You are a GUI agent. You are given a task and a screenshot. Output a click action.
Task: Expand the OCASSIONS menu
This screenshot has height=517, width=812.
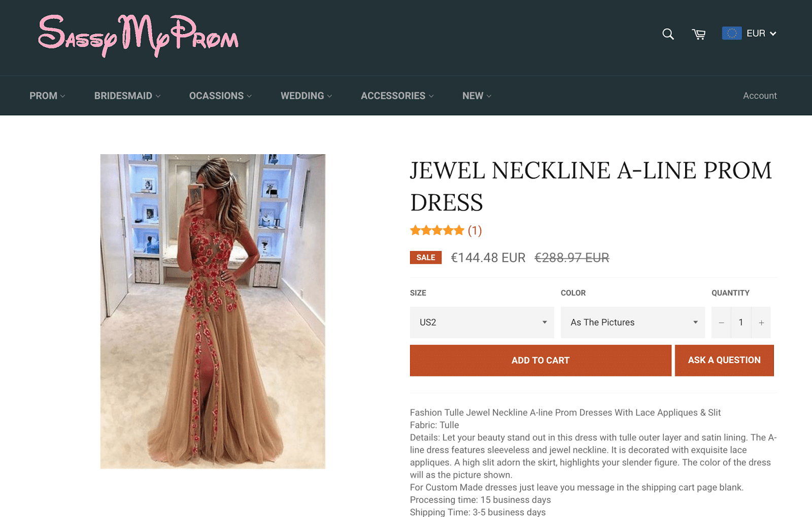220,96
